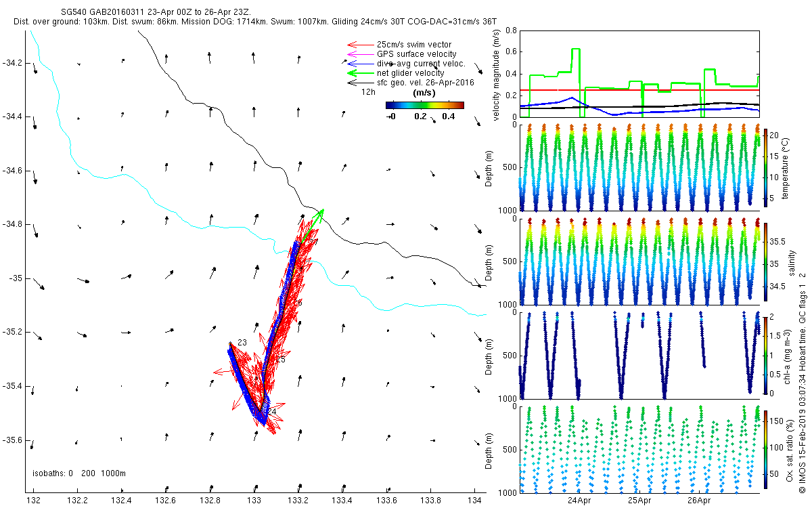This screenshot has width=812, height=508.
Task: Click the 'Ox. sat. ratio (%)' colorbar label
Action: point(790,449)
